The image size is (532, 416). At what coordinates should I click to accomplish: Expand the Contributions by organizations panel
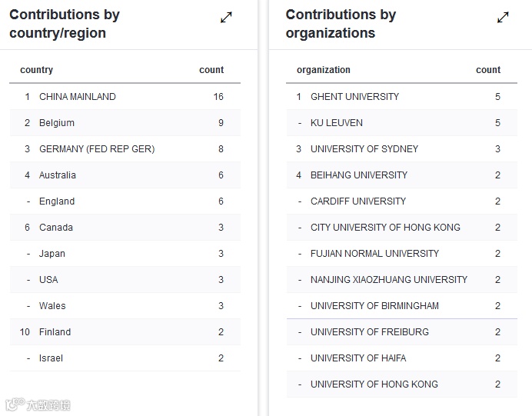tap(503, 17)
